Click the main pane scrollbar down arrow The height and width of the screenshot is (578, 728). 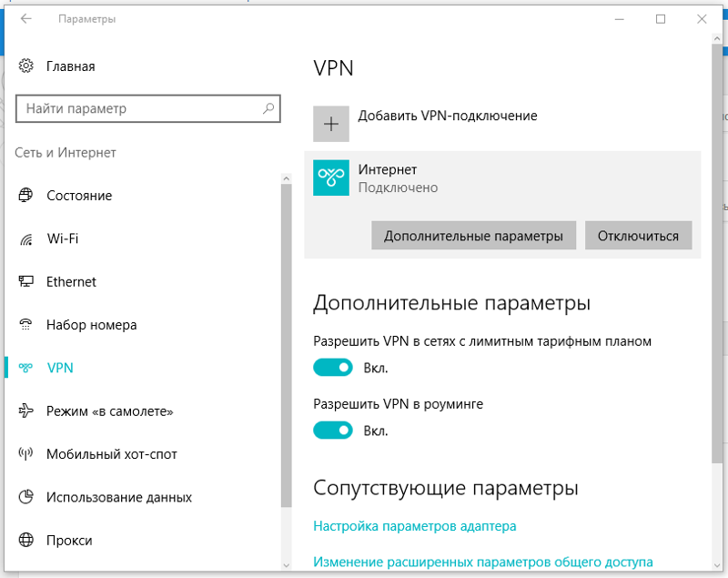pos(716,565)
